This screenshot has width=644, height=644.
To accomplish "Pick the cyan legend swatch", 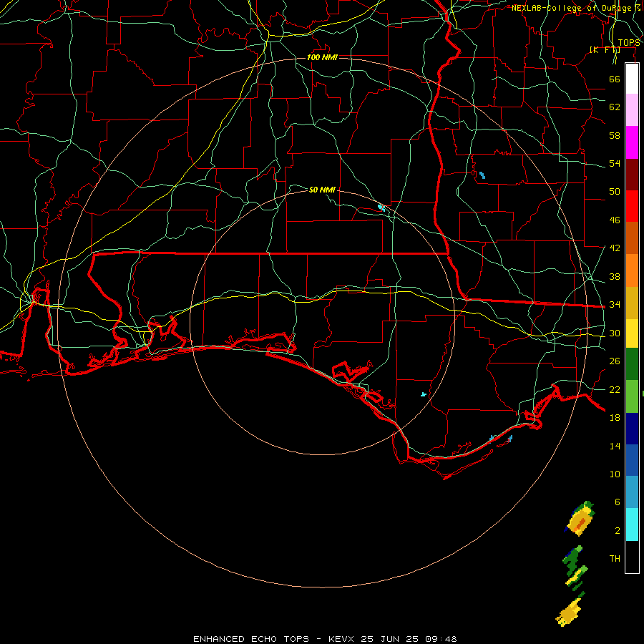I will click(632, 525).
